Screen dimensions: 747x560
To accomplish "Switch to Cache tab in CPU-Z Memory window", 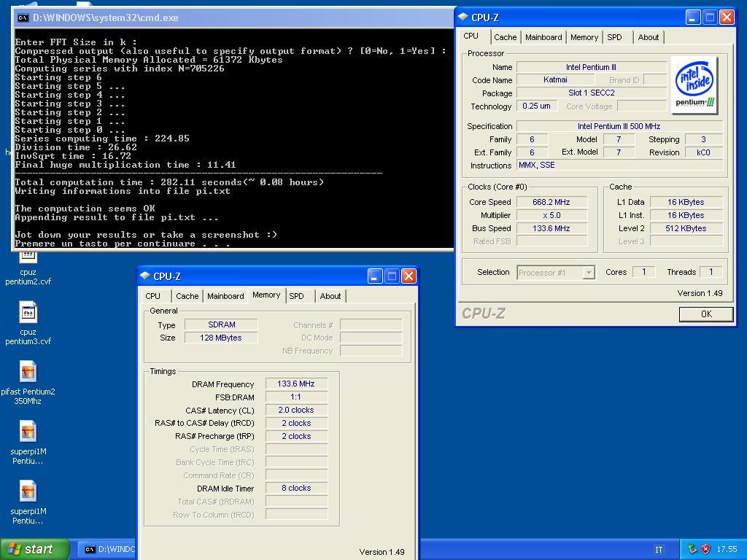I will tap(187, 296).
